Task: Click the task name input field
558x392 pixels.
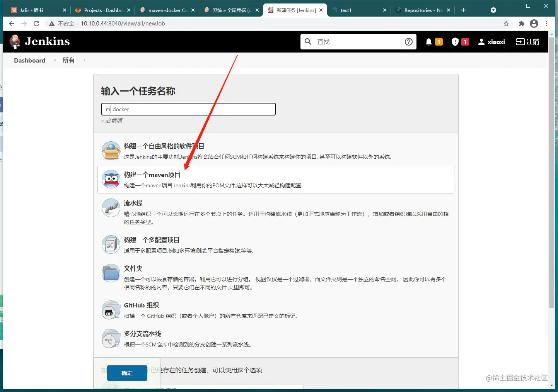Action: (x=188, y=109)
